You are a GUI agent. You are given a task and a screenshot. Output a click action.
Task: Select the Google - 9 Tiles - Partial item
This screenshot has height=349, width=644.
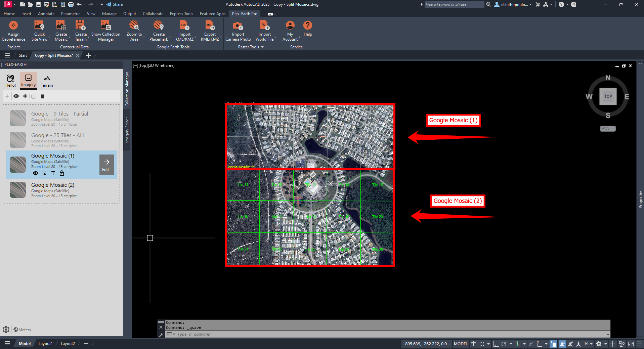point(61,118)
